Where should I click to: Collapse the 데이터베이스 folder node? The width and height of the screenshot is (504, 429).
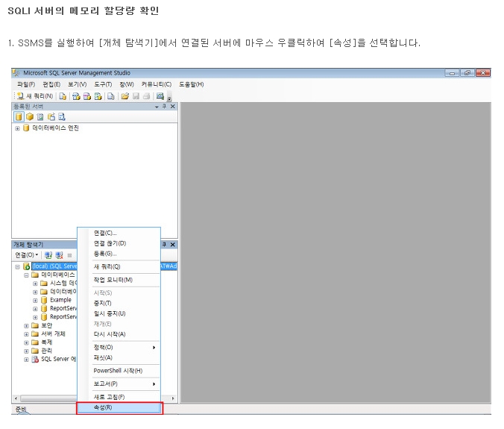(x=26, y=275)
